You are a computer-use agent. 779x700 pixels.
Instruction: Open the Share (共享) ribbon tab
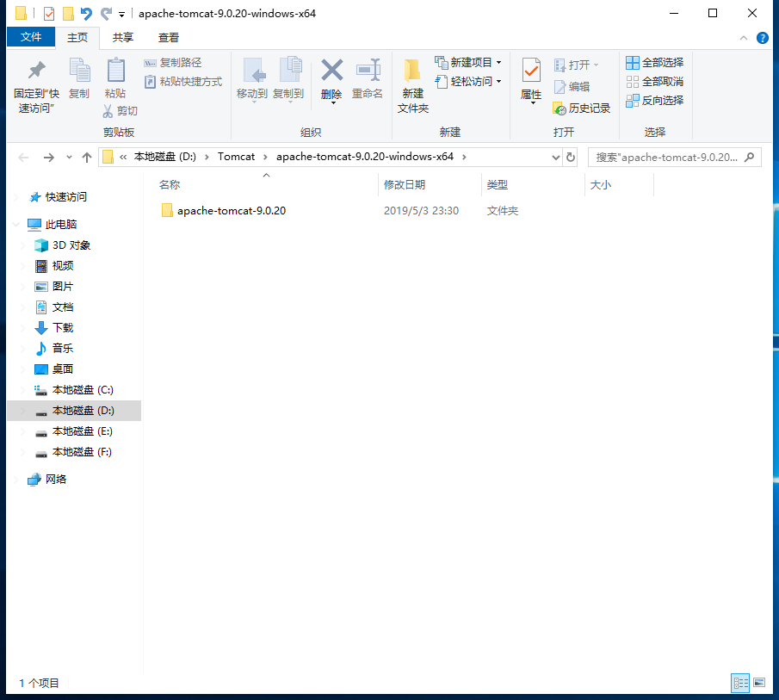click(x=123, y=38)
